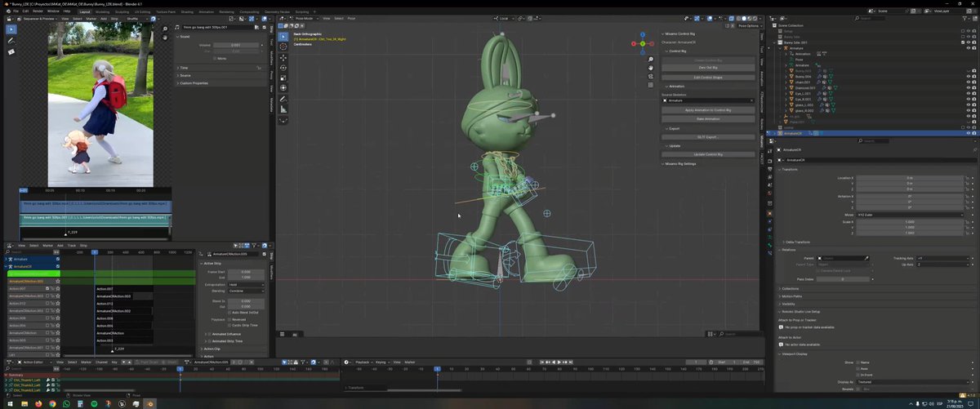Toggle Auto Blend In/Out checkbox
Screen dimensions: 980x409
coord(229,312)
